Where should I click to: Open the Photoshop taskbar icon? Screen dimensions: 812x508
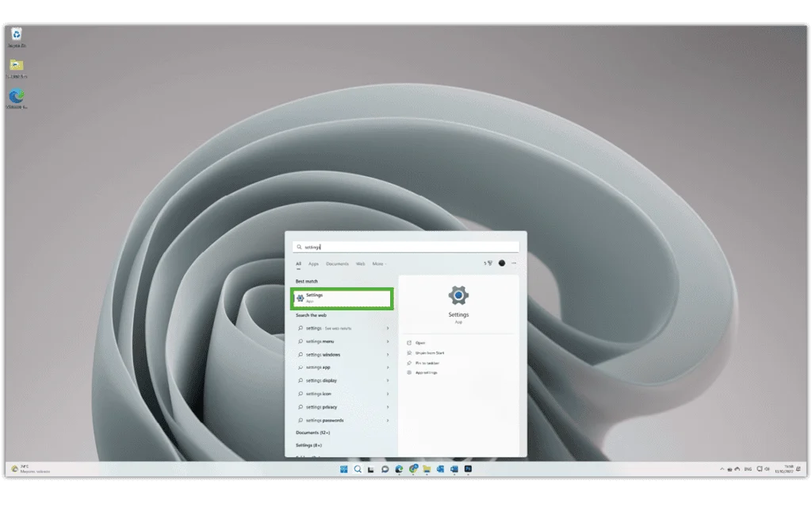[x=468, y=468]
